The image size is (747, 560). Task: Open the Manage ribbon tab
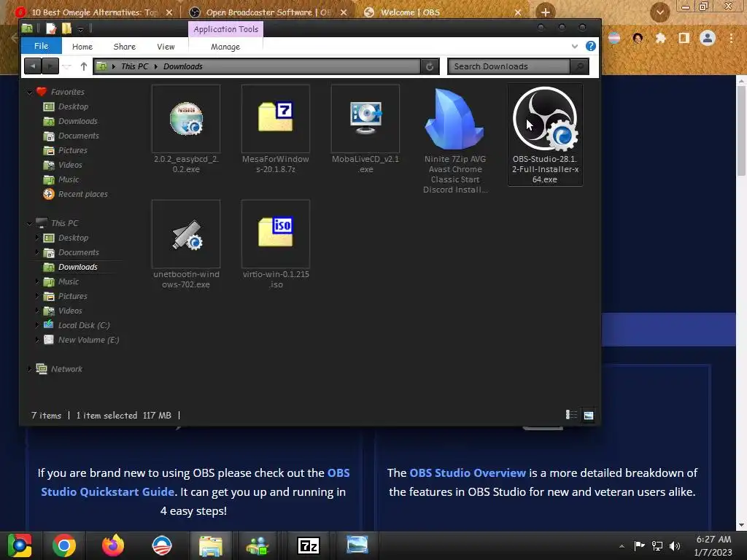pyautogui.click(x=225, y=47)
